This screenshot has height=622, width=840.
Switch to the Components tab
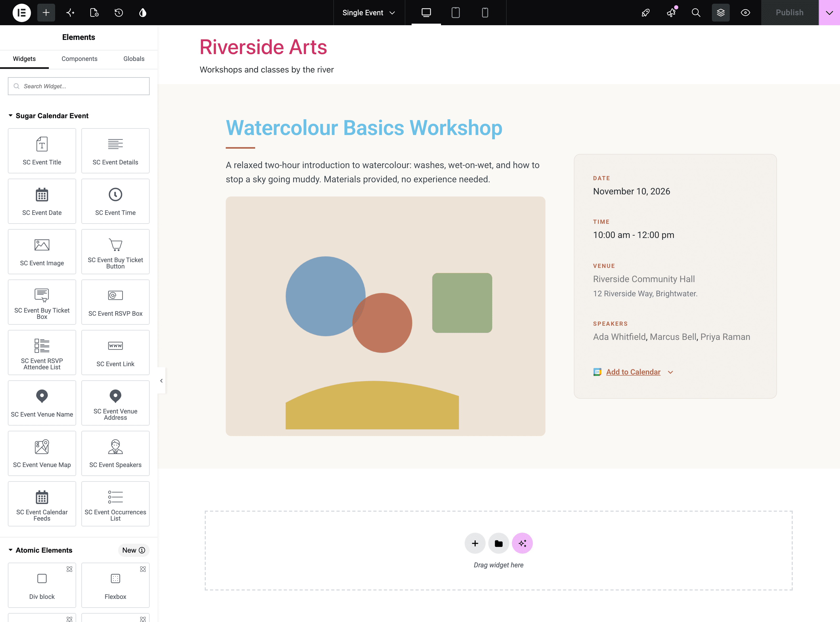click(79, 59)
